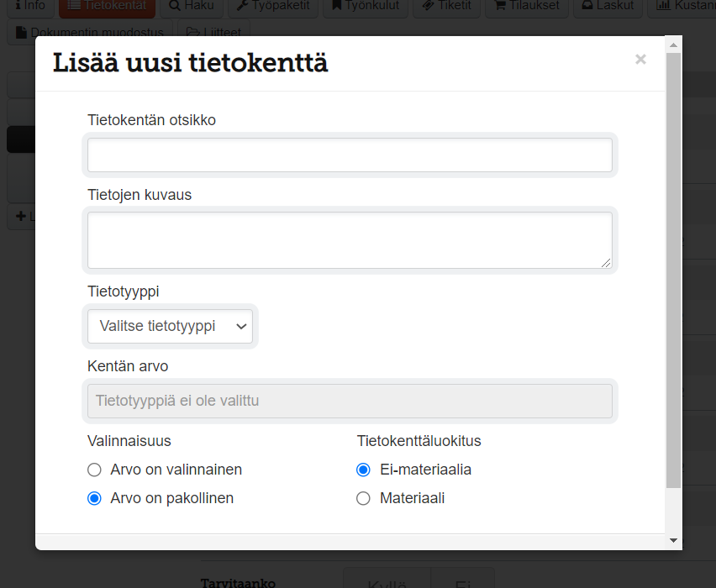Switch to the Laskut tab
Viewport: 716px width, 588px height.
click(x=608, y=5)
